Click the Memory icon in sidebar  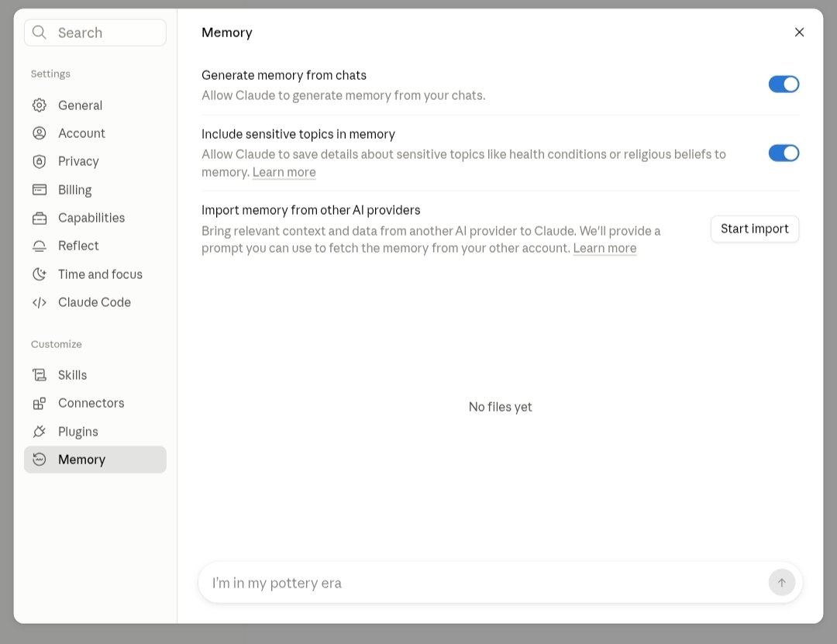coord(39,460)
